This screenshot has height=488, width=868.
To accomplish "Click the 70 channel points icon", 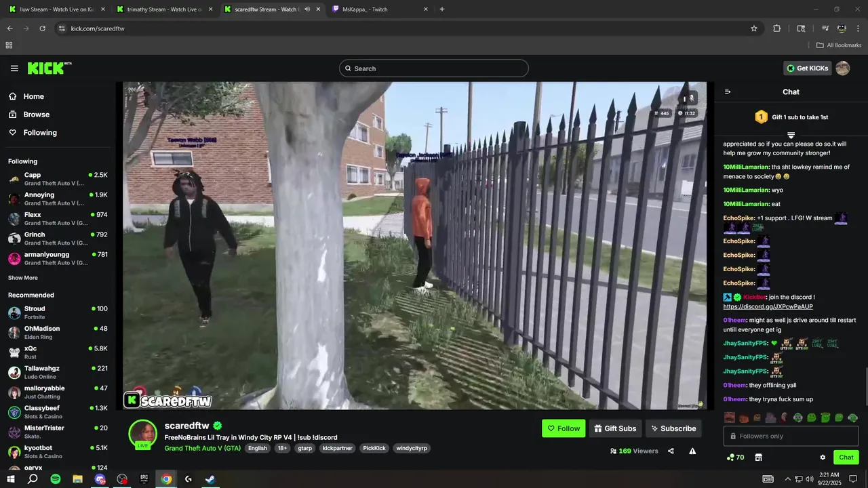I will click(735, 457).
